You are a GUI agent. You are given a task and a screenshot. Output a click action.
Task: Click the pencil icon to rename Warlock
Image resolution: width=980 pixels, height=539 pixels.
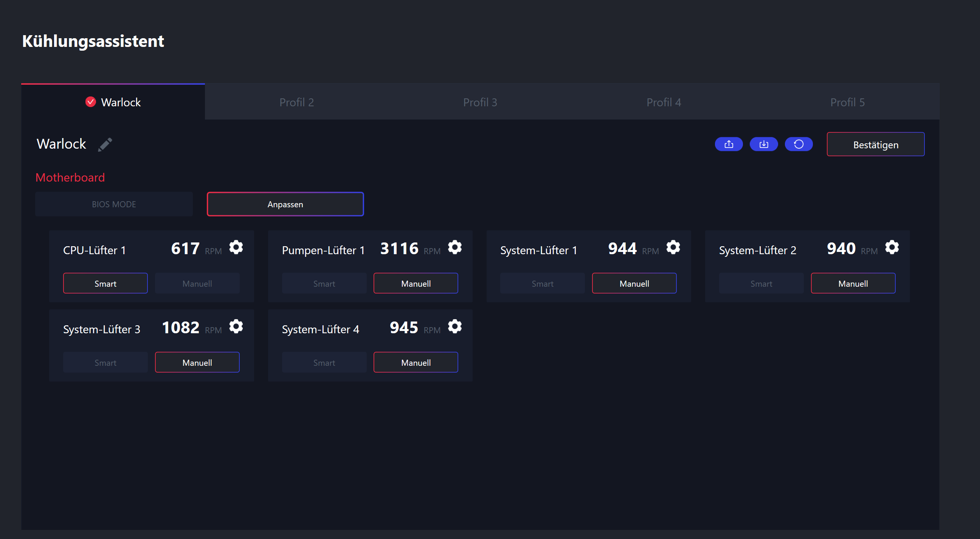[x=105, y=144]
